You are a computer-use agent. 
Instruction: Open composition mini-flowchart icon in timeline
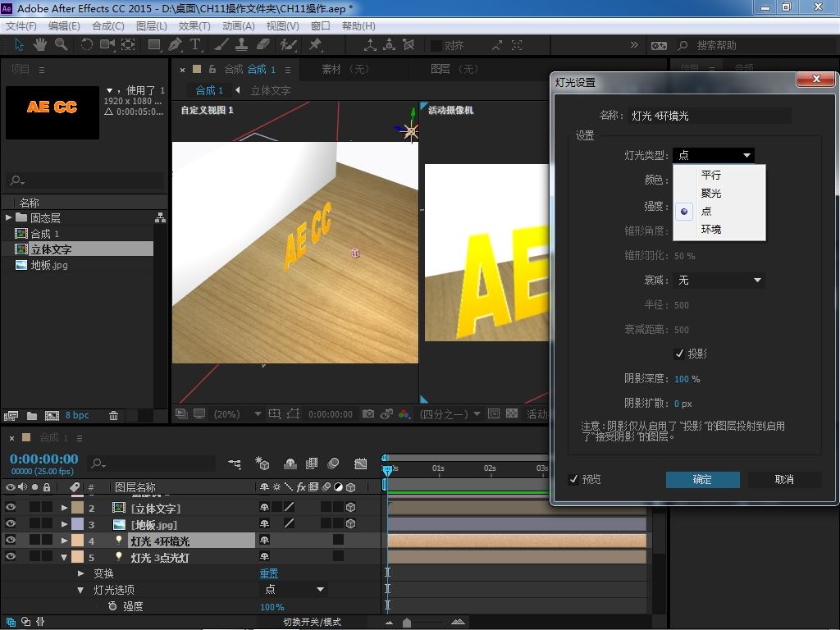[x=235, y=463]
